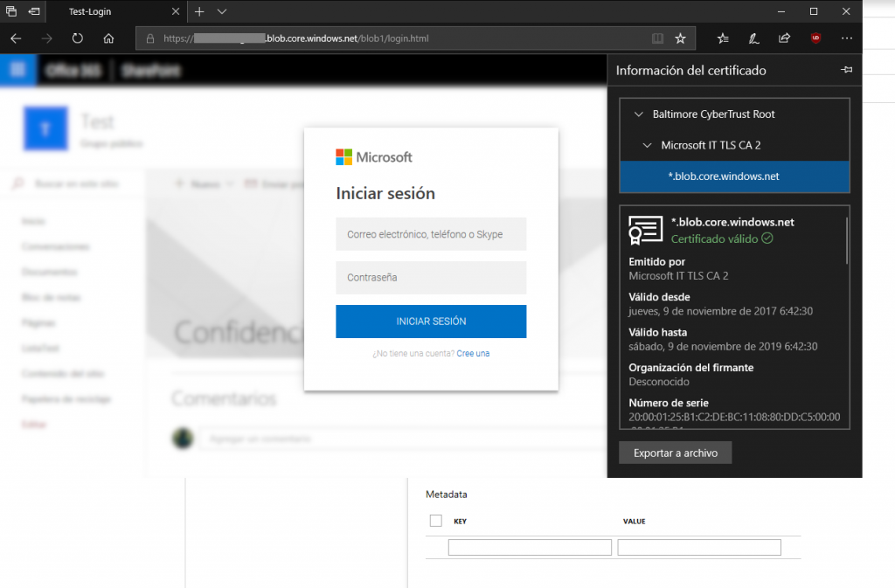The height and width of the screenshot is (588, 895).
Task: Open a new tab with plus icon
Action: tap(199, 11)
